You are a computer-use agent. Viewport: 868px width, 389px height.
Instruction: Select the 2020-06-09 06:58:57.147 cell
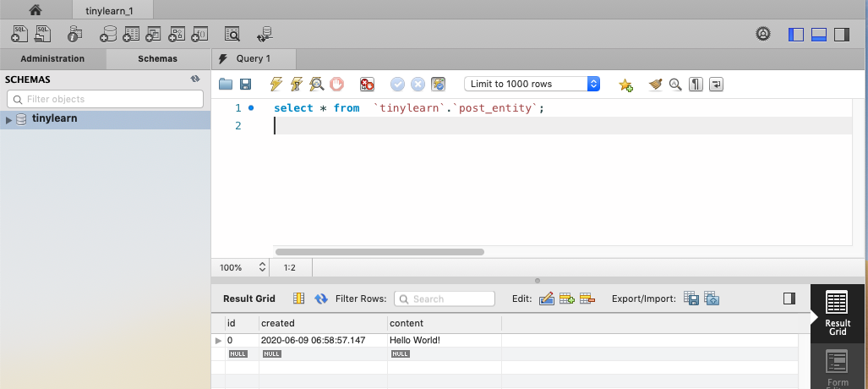pyautogui.click(x=324, y=340)
